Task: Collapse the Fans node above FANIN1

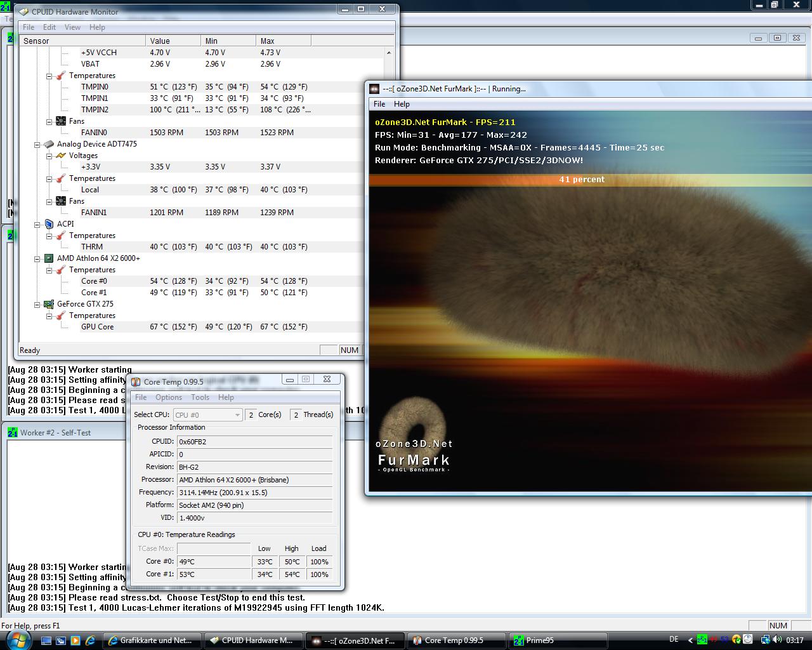Action: pos(49,201)
